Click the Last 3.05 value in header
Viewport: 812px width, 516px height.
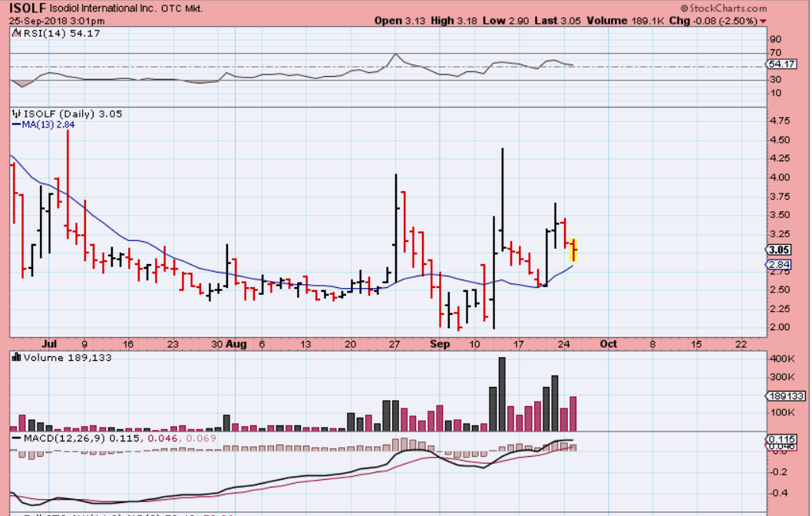click(x=557, y=21)
